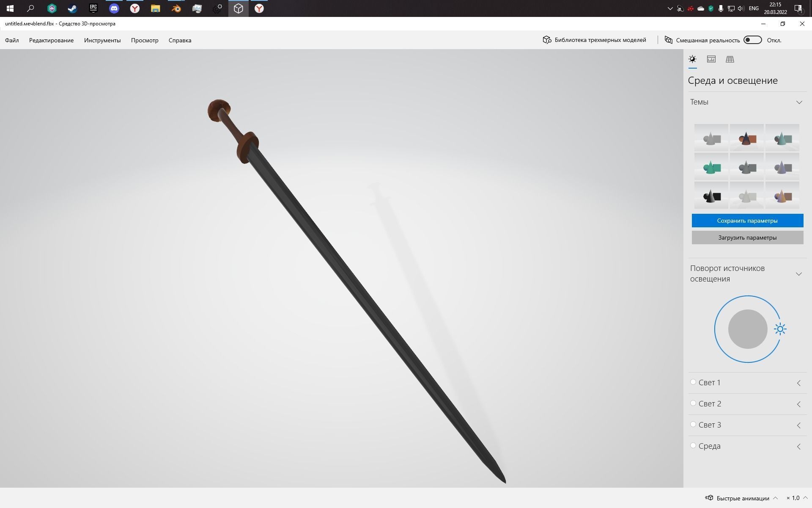
Task: Switch to the Stats and Shading tab
Action: click(711, 59)
